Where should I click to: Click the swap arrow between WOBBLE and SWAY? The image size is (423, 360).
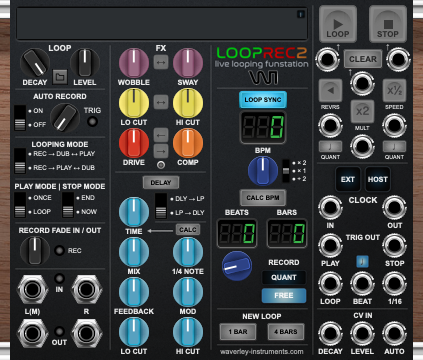click(x=161, y=62)
